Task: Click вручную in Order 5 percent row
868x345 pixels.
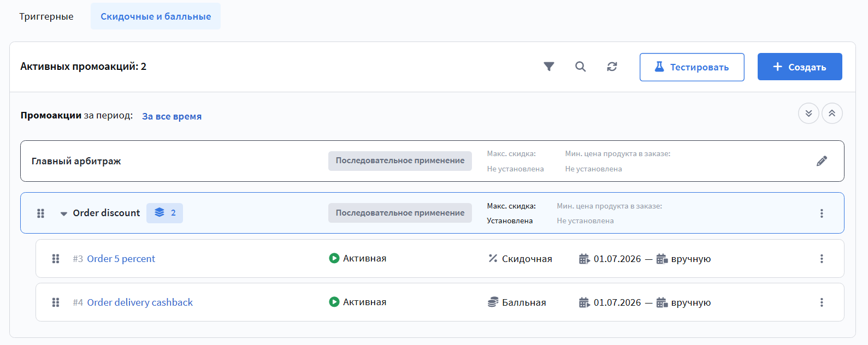Action: click(x=691, y=259)
